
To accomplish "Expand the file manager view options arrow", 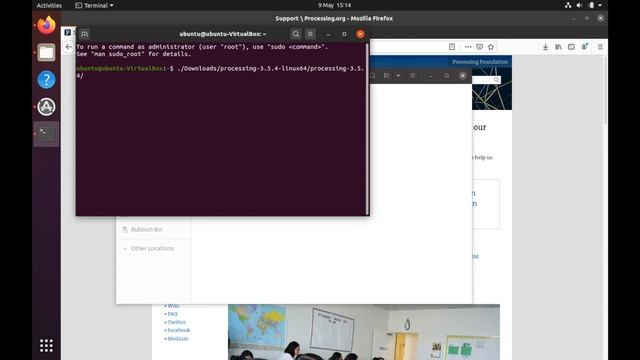I will click(x=398, y=76).
